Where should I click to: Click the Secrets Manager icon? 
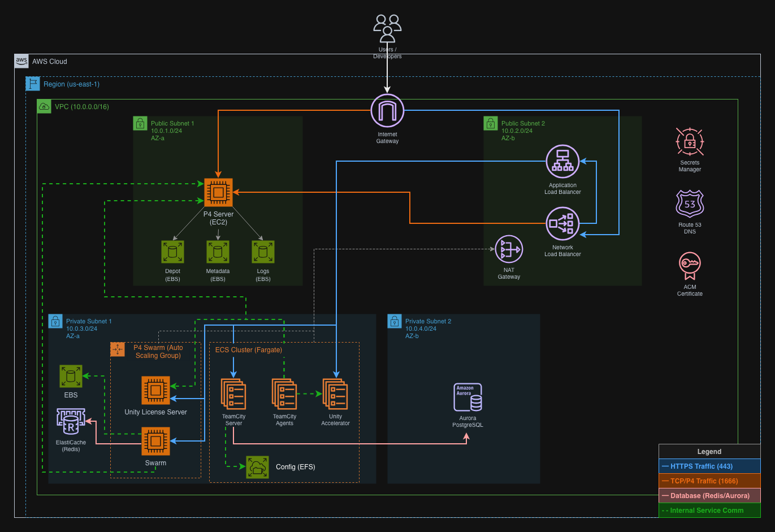click(690, 142)
